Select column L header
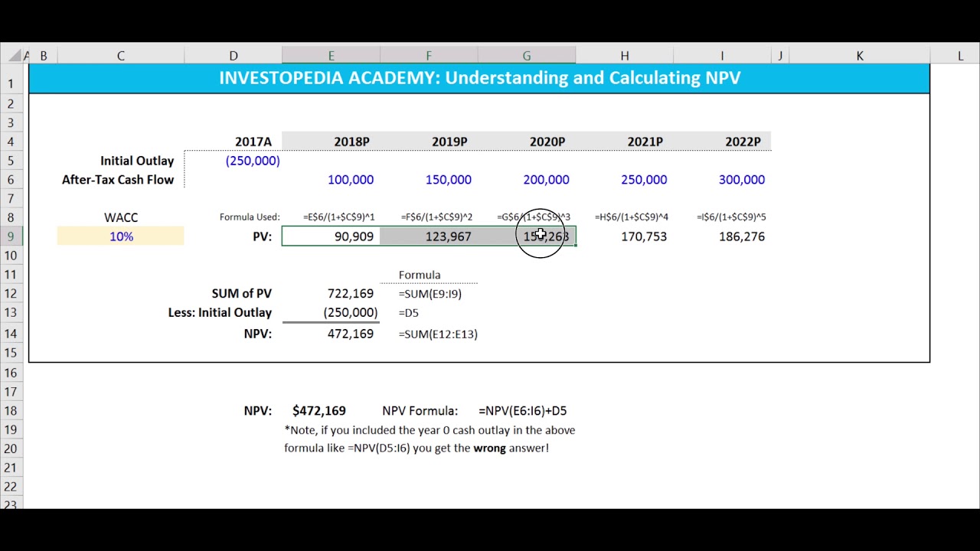 (960, 56)
